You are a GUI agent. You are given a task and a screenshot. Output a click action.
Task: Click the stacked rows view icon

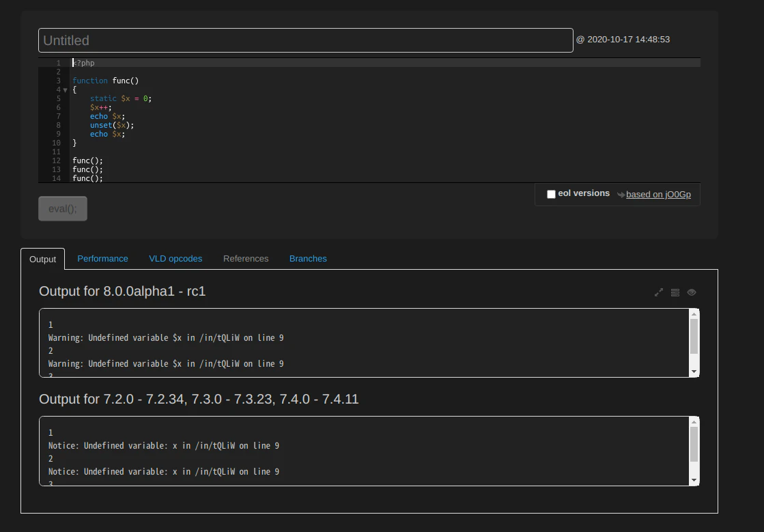(x=675, y=292)
